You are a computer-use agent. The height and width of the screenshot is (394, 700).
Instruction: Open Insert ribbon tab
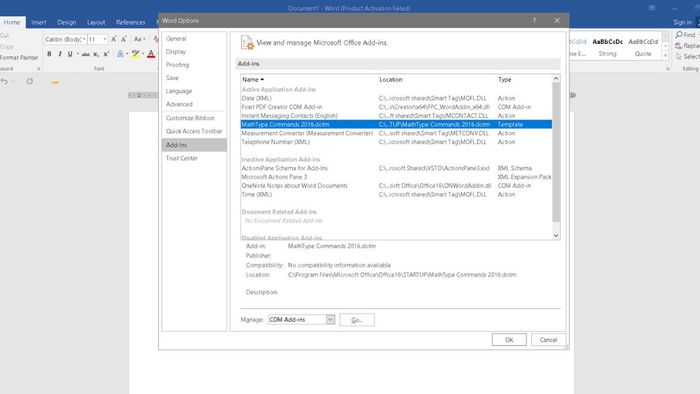click(x=39, y=22)
